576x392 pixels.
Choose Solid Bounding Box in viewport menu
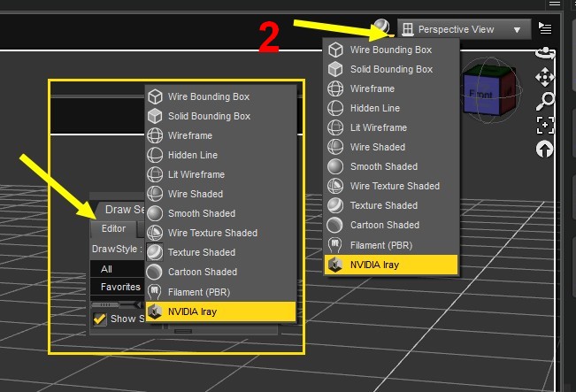[392, 69]
